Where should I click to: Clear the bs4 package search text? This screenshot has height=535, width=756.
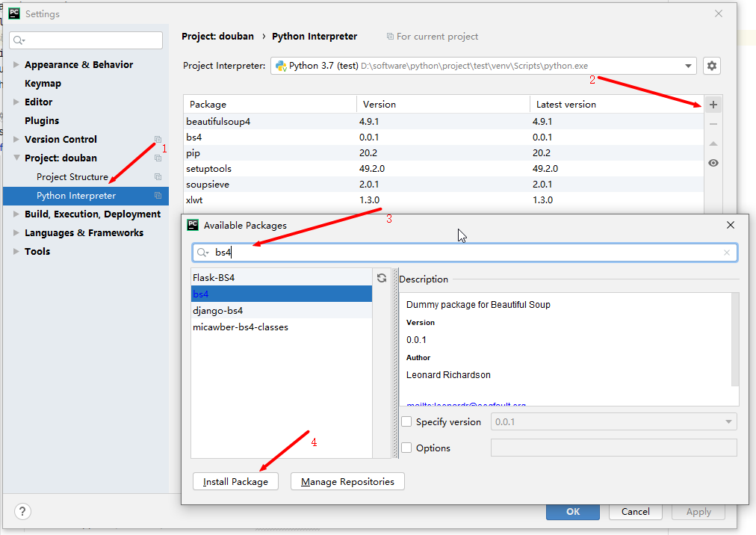(727, 253)
